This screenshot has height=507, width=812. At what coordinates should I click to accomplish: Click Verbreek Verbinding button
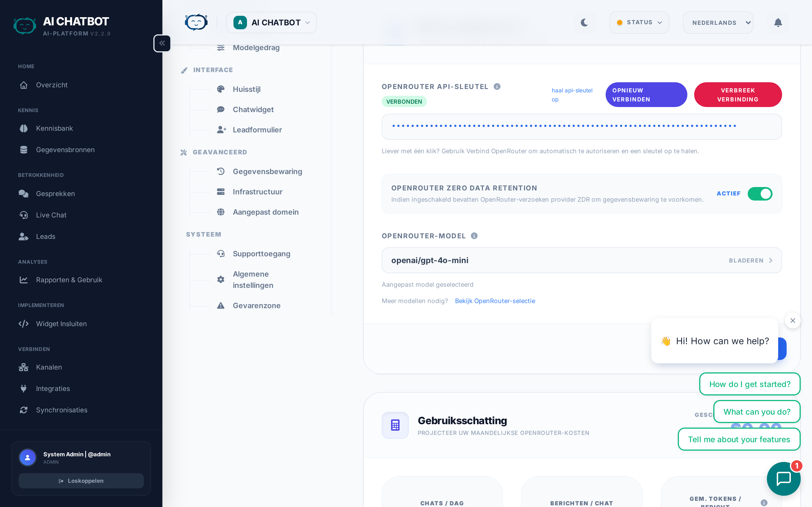[x=738, y=95]
